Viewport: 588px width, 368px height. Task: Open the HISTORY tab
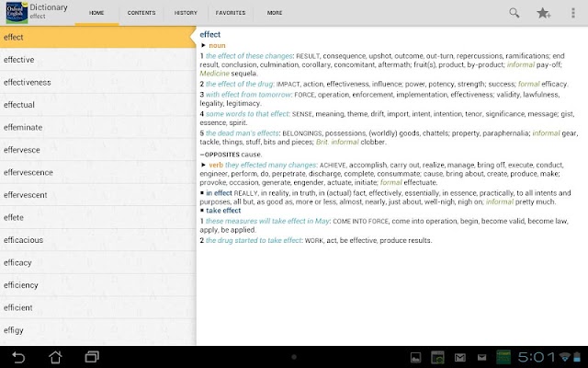[x=186, y=13]
